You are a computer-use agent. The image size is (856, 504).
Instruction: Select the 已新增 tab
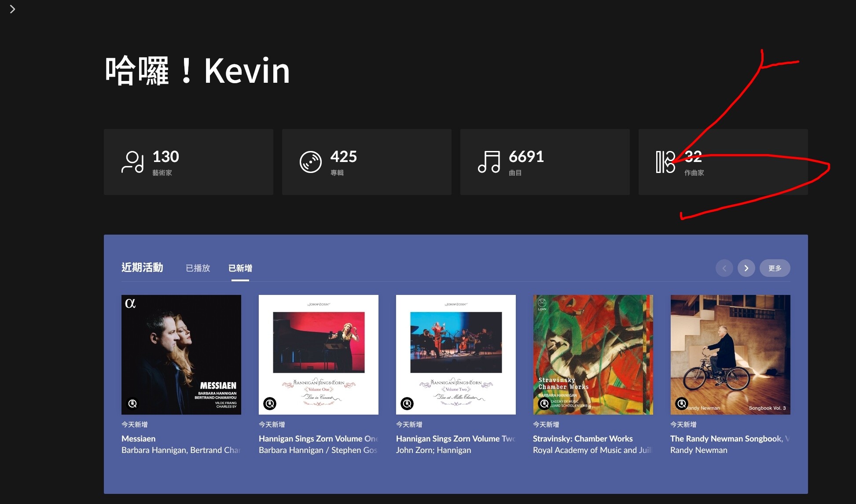[240, 268]
